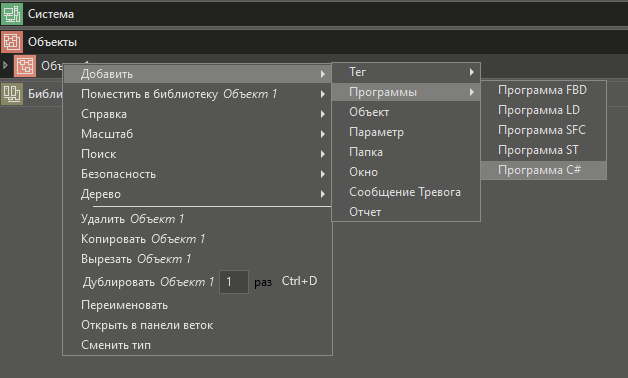Click the arrow beside Справка
Viewport: 628px width, 378px height.
coord(322,114)
